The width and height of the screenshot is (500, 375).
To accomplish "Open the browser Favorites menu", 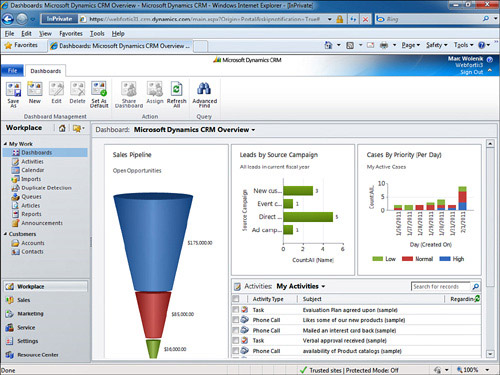I will pyautogui.click(x=71, y=33).
